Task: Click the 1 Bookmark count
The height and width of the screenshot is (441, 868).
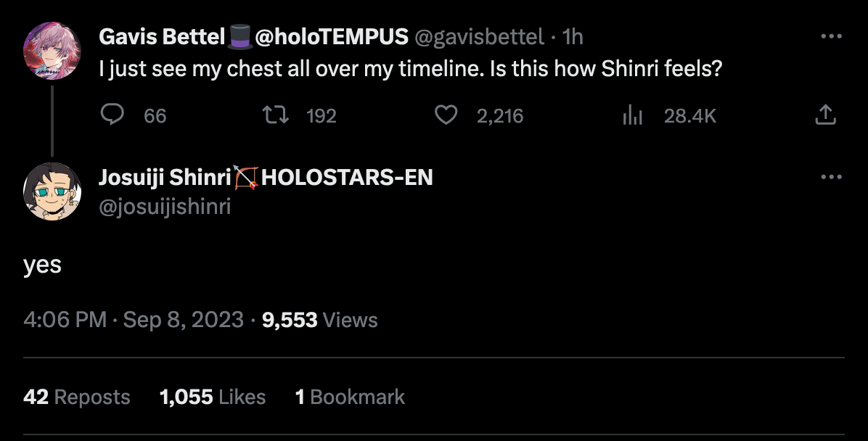Action: [x=350, y=397]
